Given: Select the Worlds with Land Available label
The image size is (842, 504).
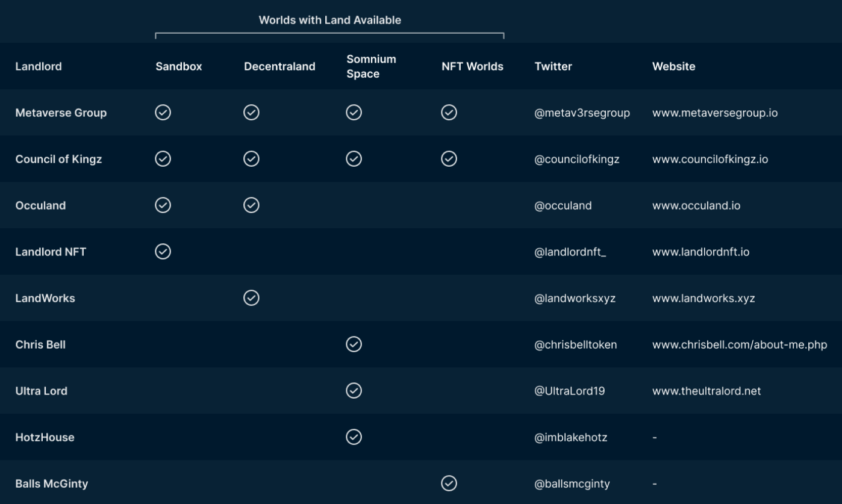Looking at the screenshot, I should click(330, 20).
